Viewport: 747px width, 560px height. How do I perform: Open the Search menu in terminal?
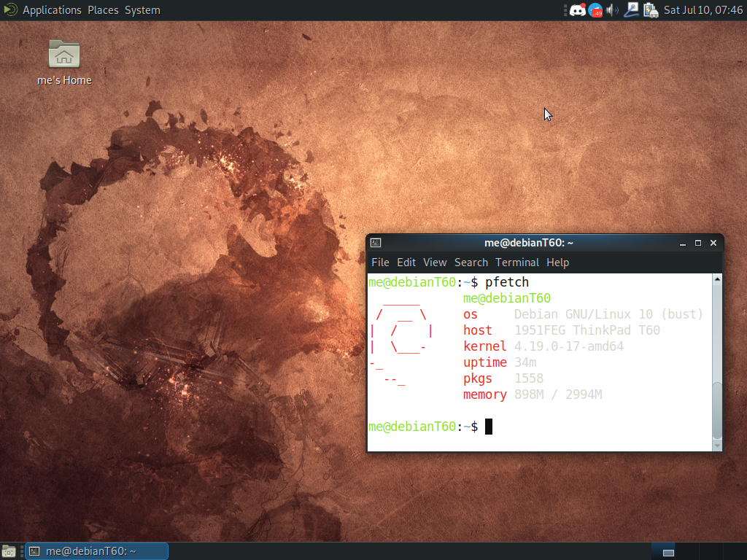(471, 262)
